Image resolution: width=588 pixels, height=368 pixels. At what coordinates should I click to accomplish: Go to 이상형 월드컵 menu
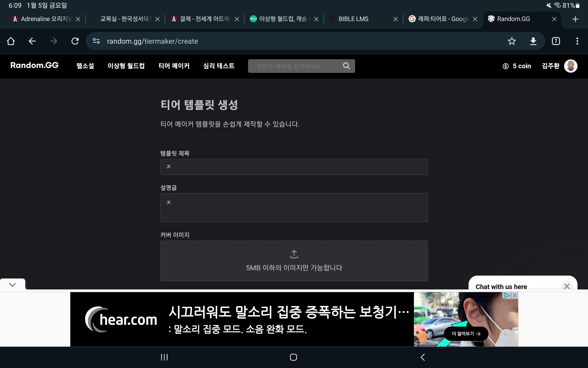126,66
